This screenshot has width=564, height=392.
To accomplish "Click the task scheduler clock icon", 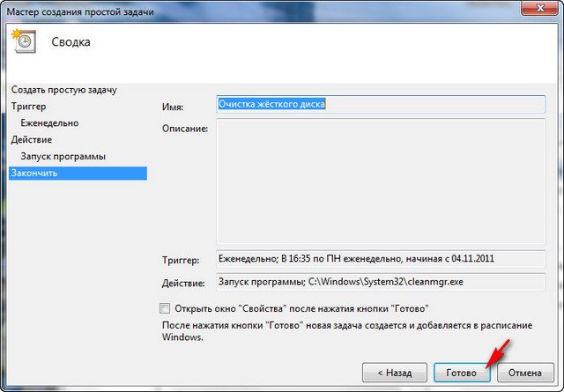I will 24,41.
